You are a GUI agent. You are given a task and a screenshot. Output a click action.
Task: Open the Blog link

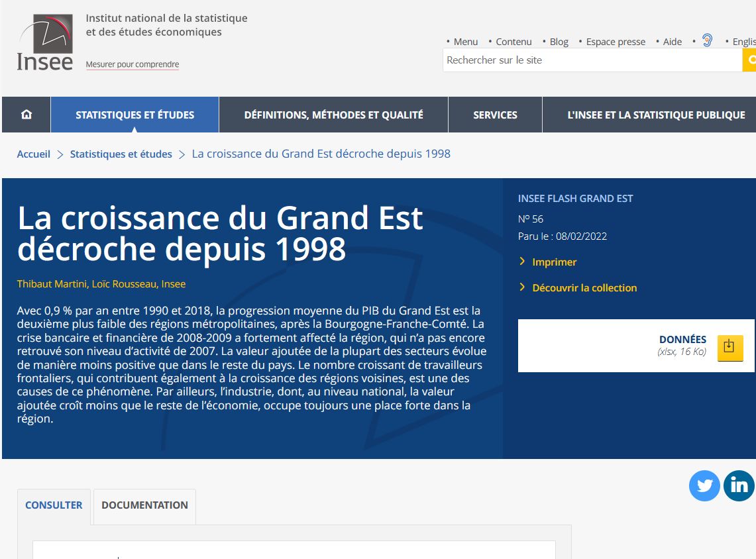click(x=559, y=42)
